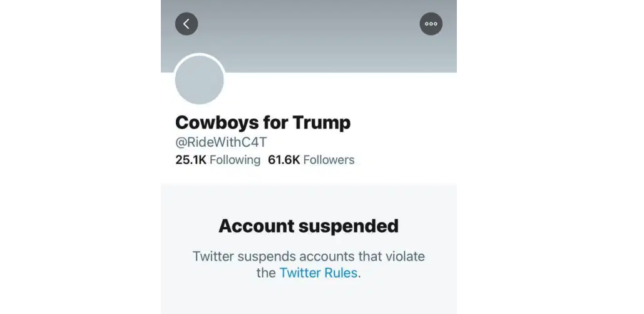Click the @RideWithC4T handle text
The height and width of the screenshot is (314, 644).
click(x=221, y=142)
